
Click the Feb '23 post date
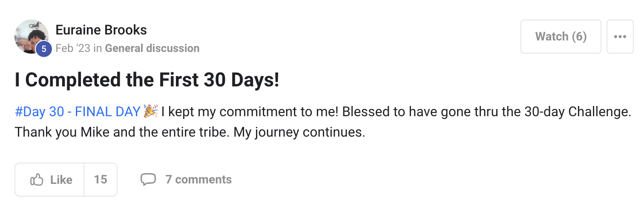tap(73, 49)
